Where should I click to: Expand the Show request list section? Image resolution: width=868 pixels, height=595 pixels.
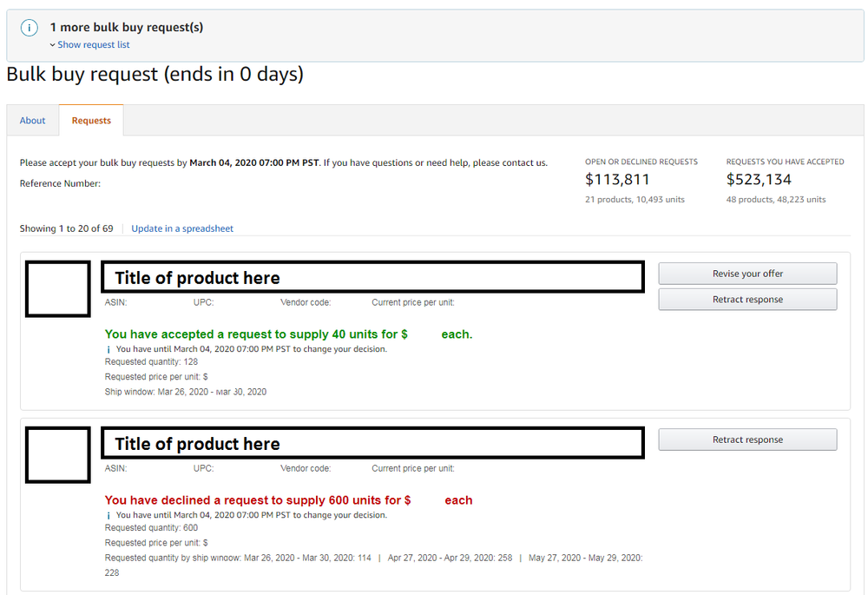[x=92, y=44]
